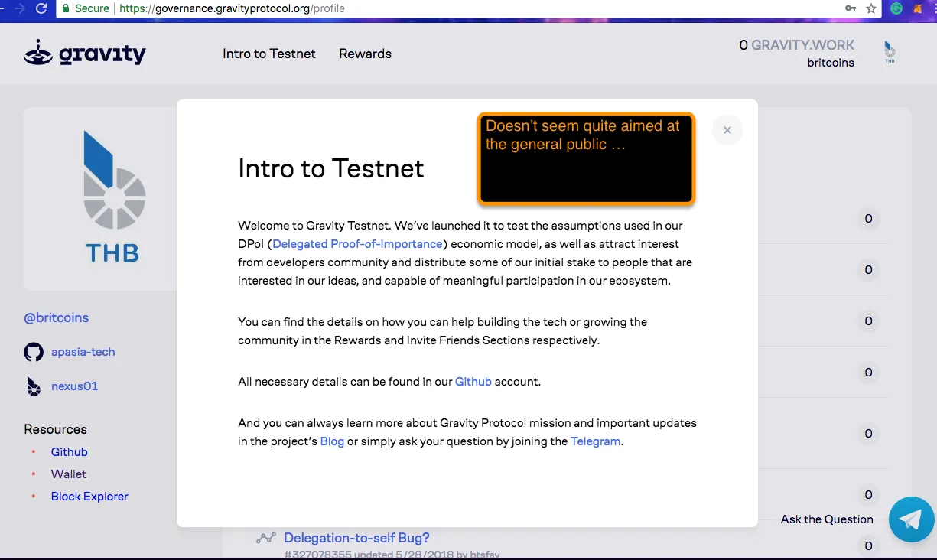
Task: Open the Wallet resource link
Action: pos(69,474)
